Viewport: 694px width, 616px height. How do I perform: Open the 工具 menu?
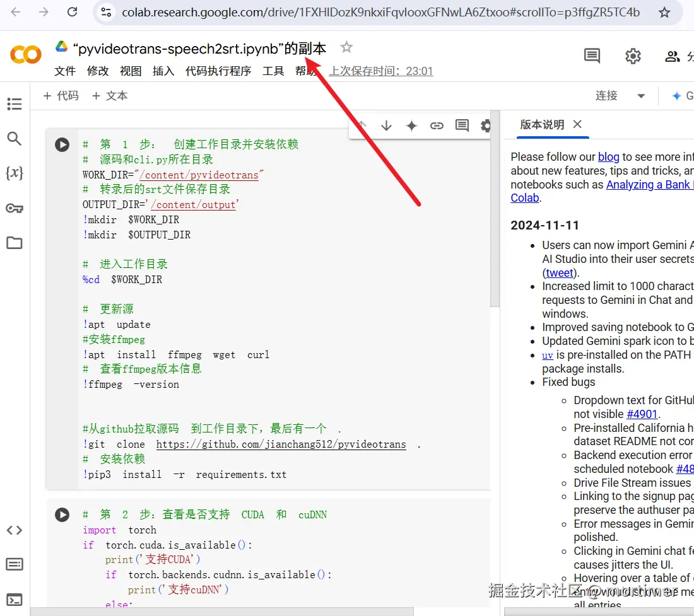[273, 71]
